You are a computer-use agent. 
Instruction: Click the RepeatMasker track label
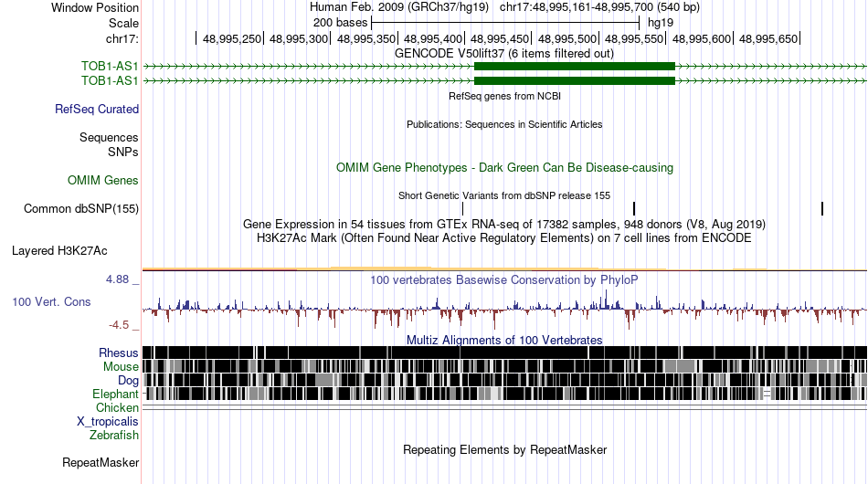click(101, 462)
